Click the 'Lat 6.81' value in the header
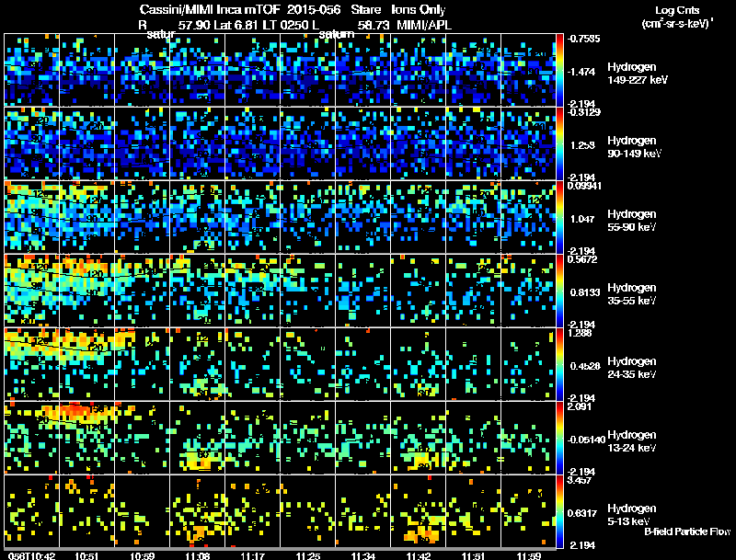The image size is (736, 560). (x=236, y=25)
